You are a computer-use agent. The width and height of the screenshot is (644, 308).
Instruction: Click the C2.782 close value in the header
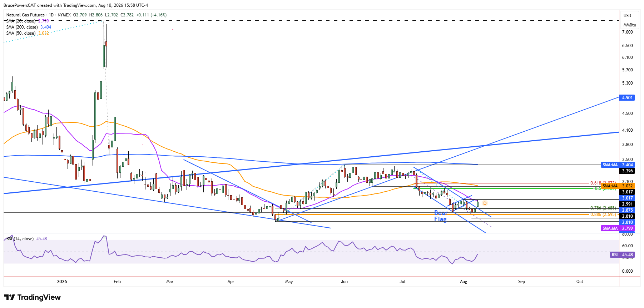[127, 15]
